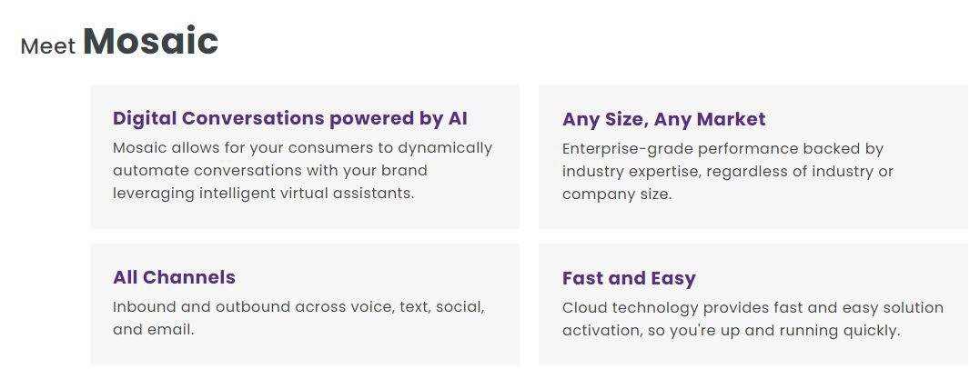Click the "intelligent virtual assistants" phrase

pos(309,193)
